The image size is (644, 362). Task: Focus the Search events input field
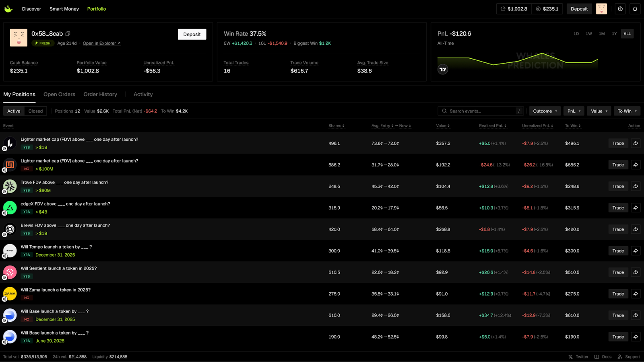point(481,111)
